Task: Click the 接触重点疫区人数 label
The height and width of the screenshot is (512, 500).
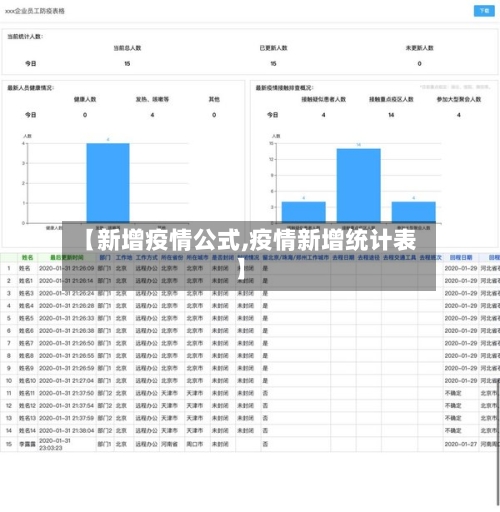Action: 391,99
